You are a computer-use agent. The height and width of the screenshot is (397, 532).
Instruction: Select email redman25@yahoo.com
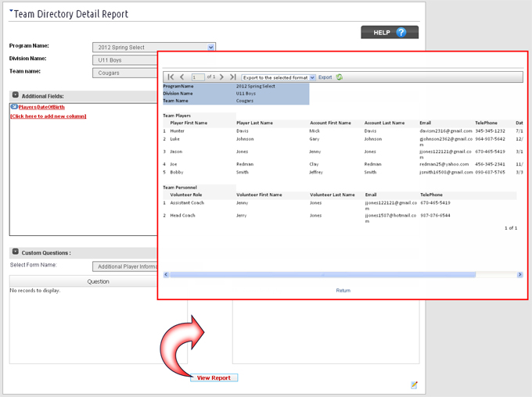click(x=444, y=164)
